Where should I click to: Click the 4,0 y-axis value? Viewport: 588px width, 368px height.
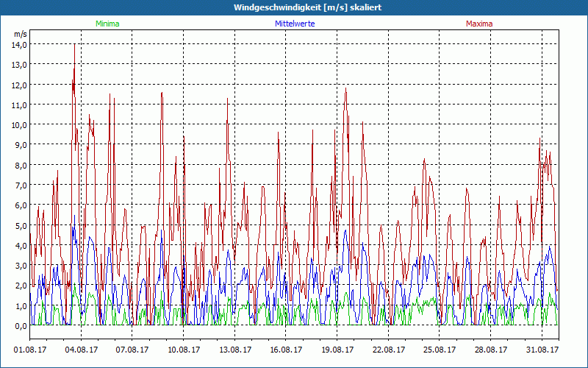tap(21, 246)
